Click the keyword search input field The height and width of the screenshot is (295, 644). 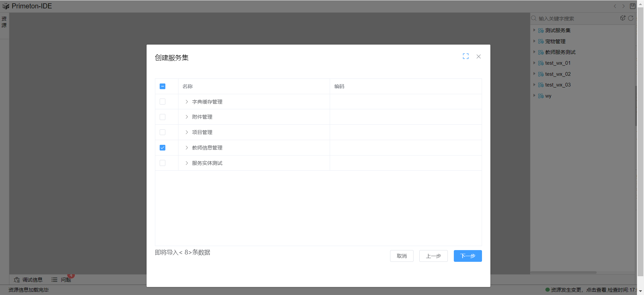pos(577,18)
